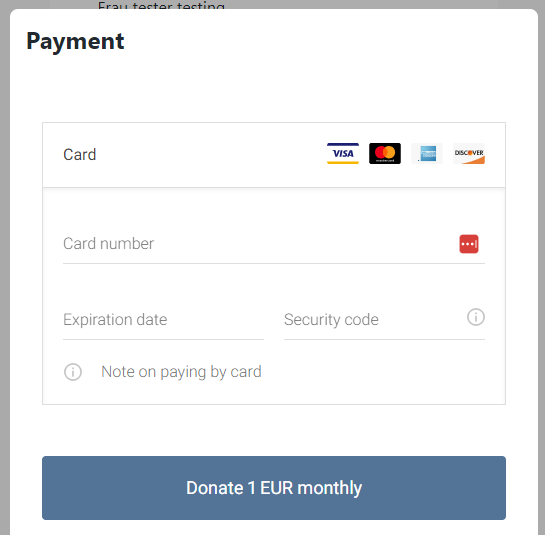The height and width of the screenshot is (535, 545).
Task: Click blank space below the Payment heading
Action: [x=274, y=89]
